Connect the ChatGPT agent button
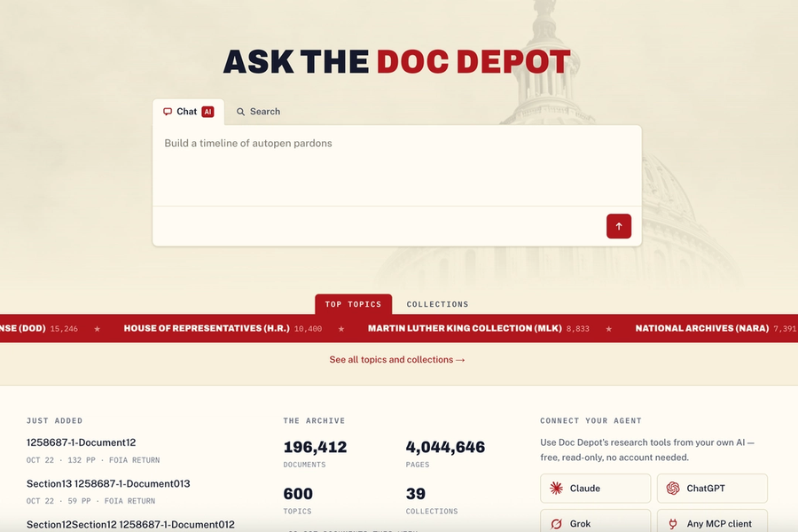 point(712,489)
